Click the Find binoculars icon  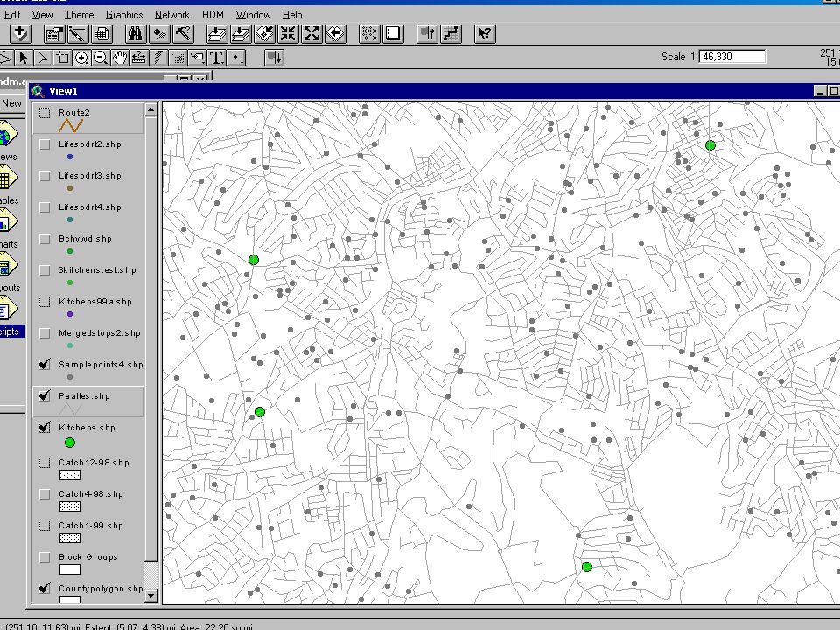pos(136,34)
